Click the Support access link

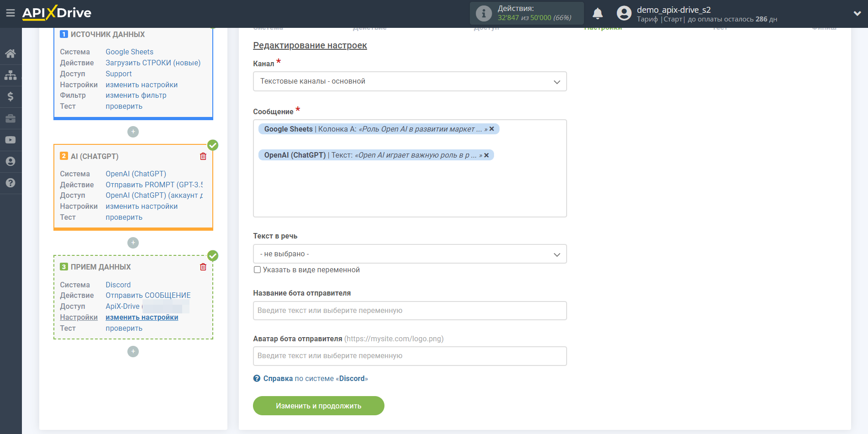click(119, 74)
